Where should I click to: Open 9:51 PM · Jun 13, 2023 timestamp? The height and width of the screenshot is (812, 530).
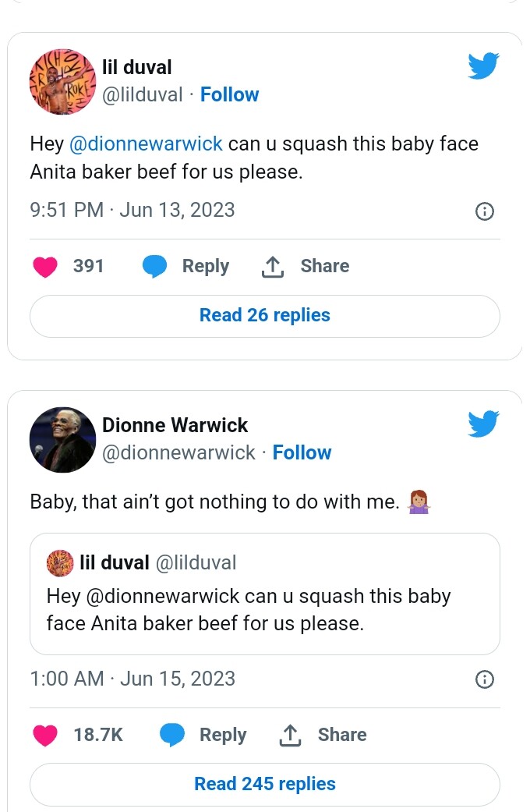tap(132, 211)
